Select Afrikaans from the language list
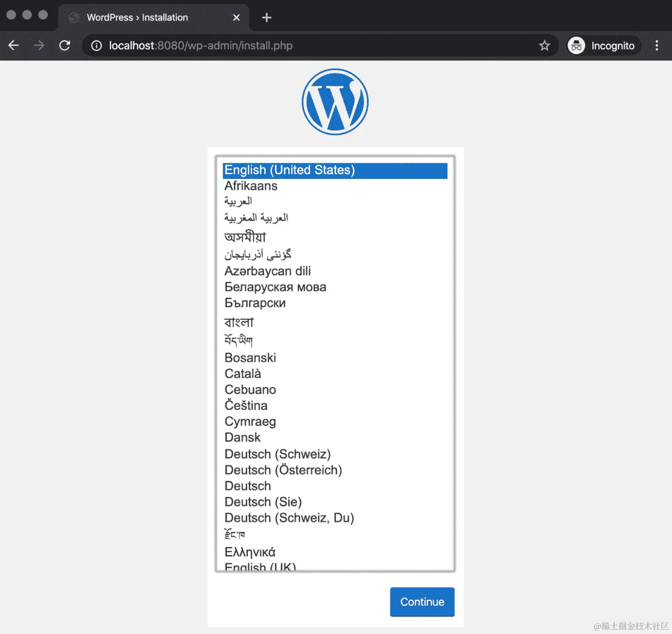Screen dimensions: 672x634 pos(251,186)
